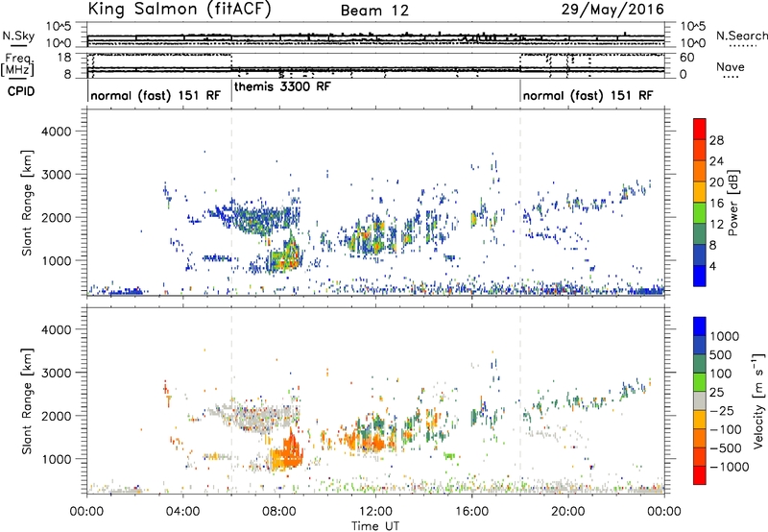
Task: Click the power panel 'Slant Range [km]' axis title
Action: 27,203
